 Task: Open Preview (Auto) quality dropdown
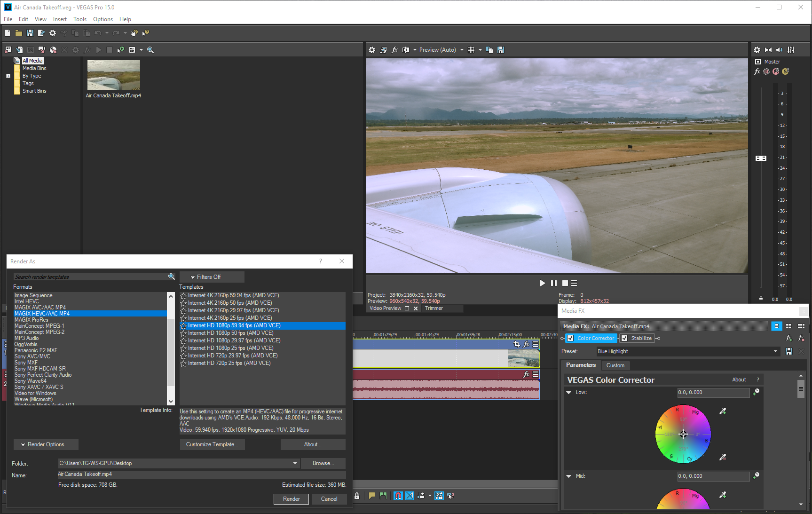coord(462,50)
